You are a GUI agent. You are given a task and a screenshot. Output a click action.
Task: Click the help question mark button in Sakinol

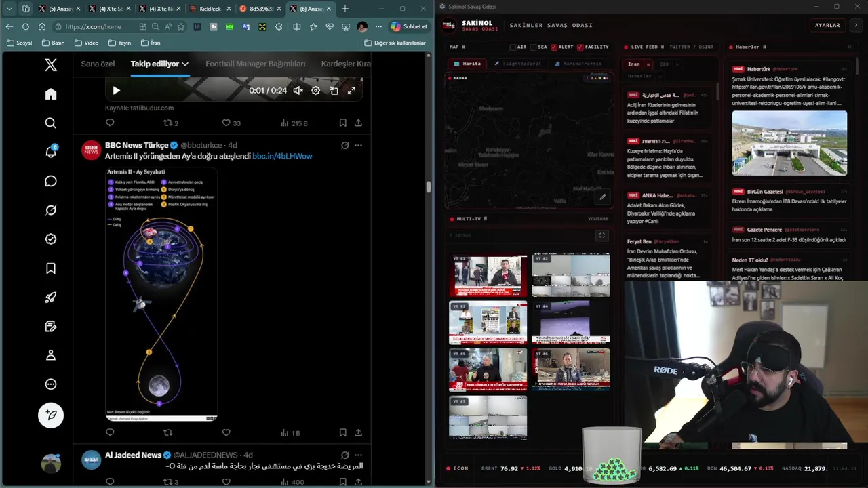click(x=856, y=25)
